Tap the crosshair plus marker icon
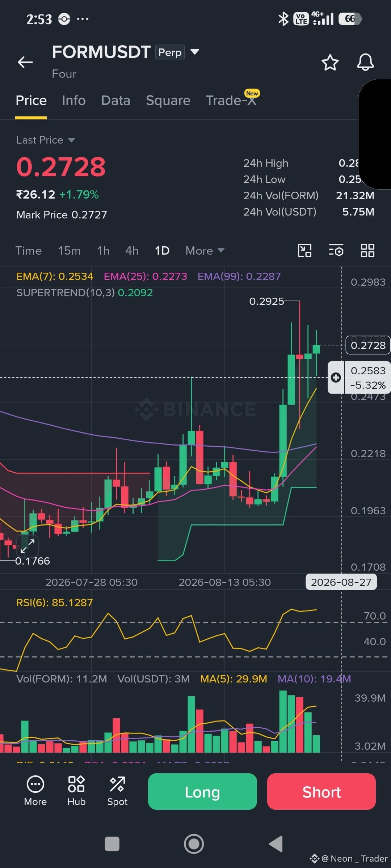The height and width of the screenshot is (868, 391). (336, 378)
